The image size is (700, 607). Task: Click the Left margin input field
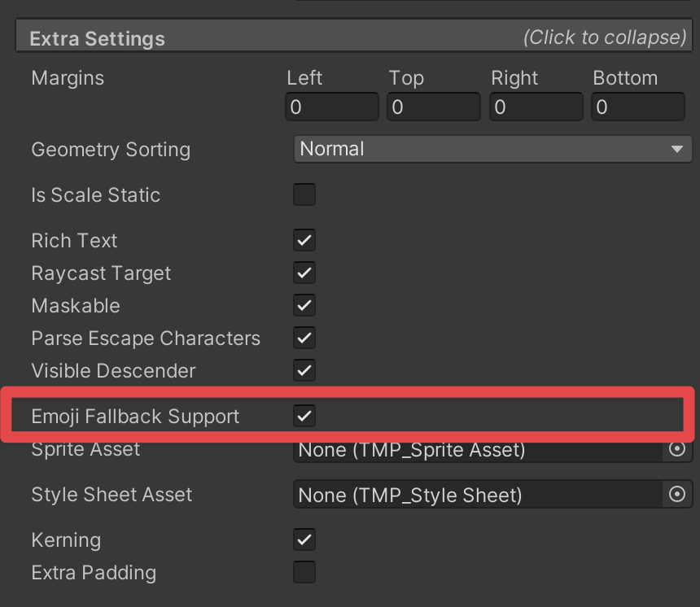(x=332, y=107)
